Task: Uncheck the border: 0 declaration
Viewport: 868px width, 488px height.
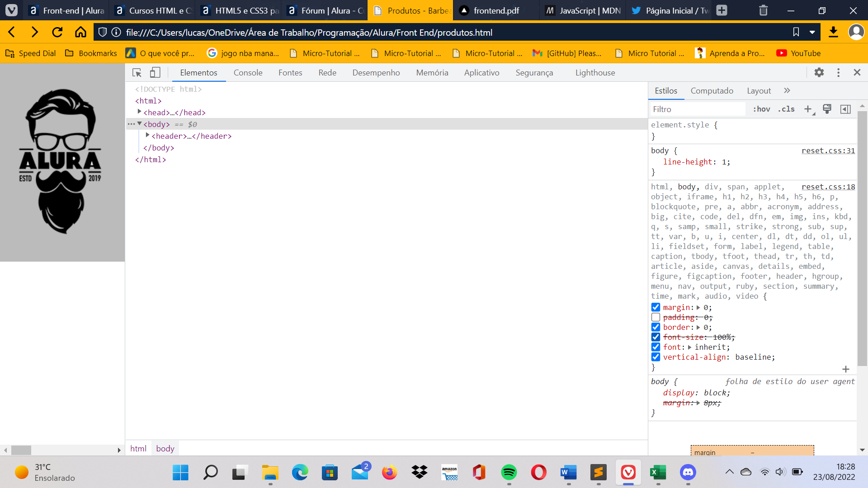Action: [656, 327]
